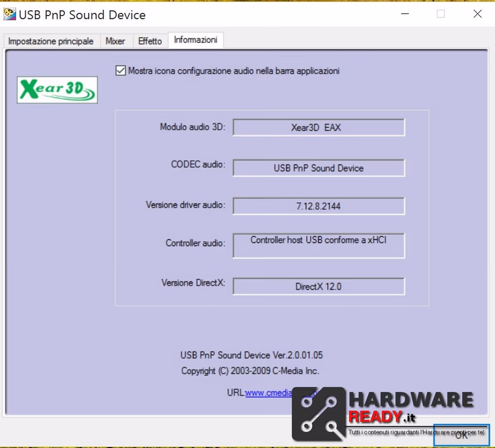Click the app icon in title bar

tap(10, 14)
